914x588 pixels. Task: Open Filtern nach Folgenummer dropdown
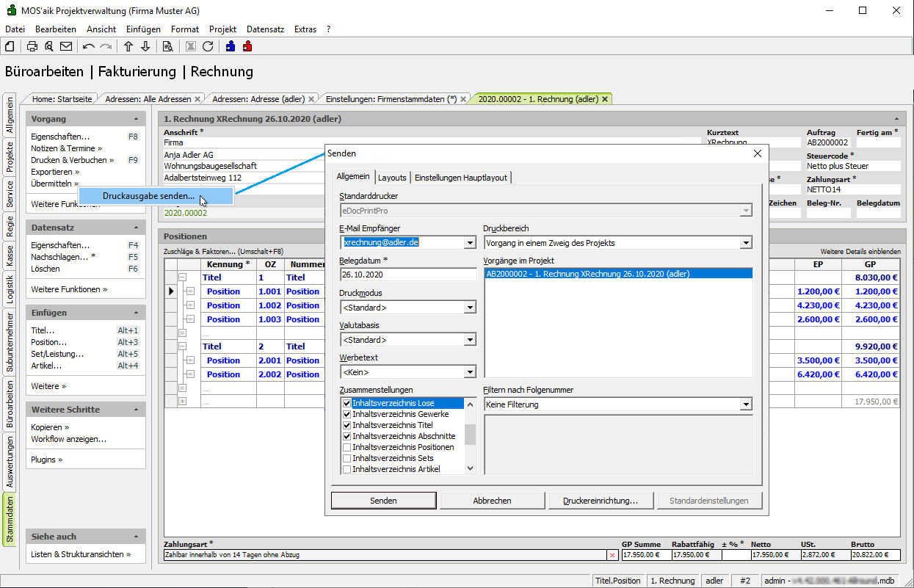coord(746,404)
